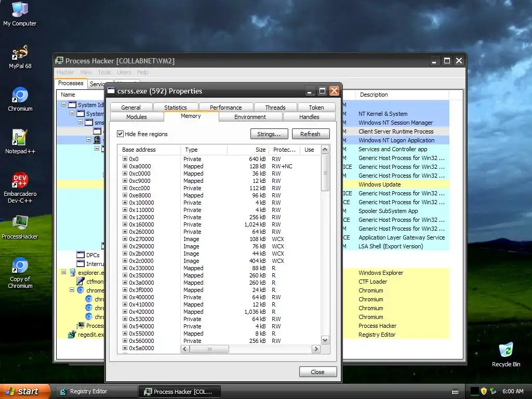Open the Tools menu in Process Hacker

coord(104,72)
